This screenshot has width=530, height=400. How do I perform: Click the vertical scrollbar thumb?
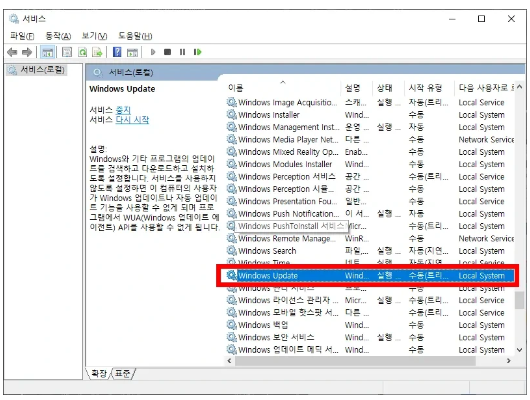pos(520,300)
